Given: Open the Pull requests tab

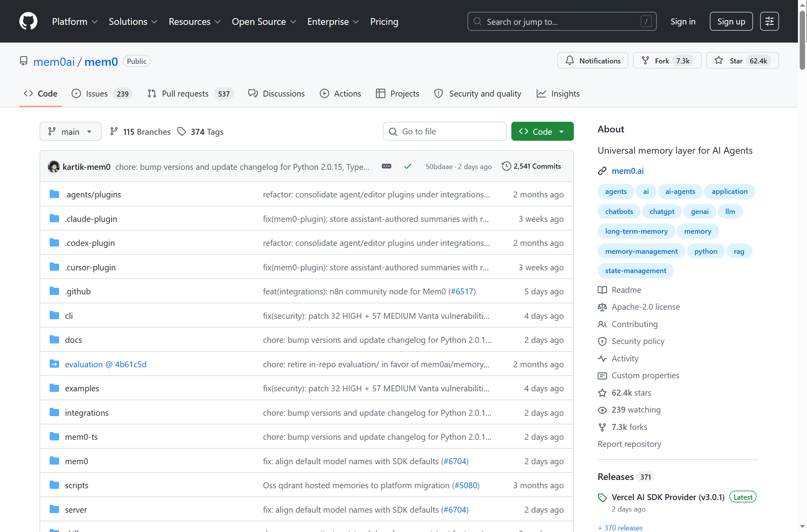Looking at the screenshot, I should (190, 94).
